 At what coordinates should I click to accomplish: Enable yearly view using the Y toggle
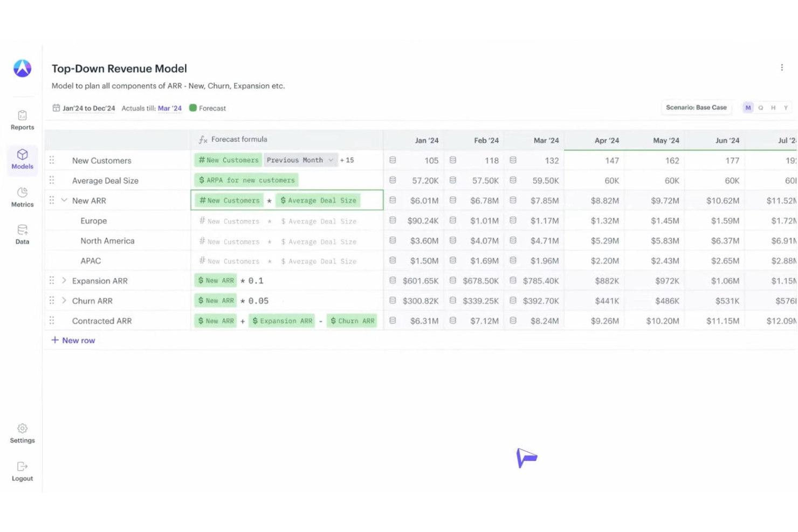pyautogui.click(x=786, y=107)
